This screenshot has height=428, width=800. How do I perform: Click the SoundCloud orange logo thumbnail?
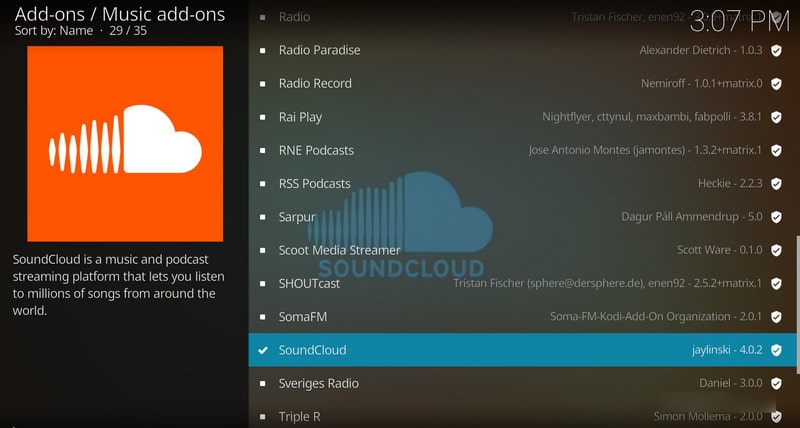(125, 144)
